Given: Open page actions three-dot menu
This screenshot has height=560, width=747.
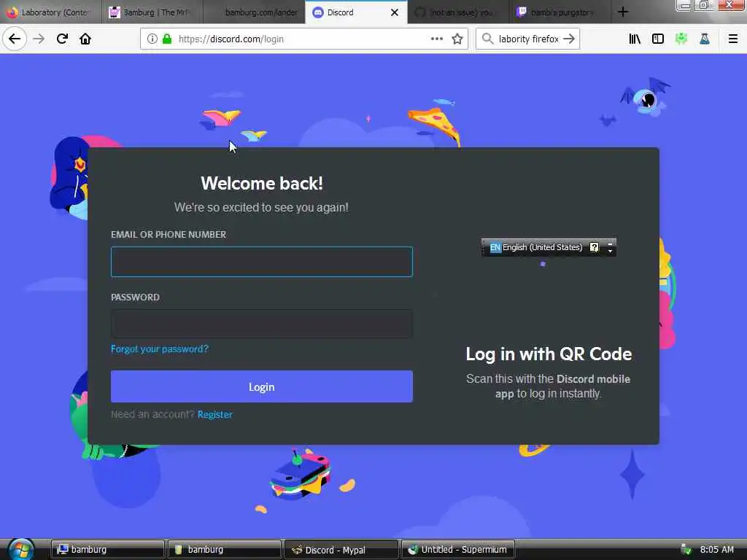Looking at the screenshot, I should click(x=437, y=39).
